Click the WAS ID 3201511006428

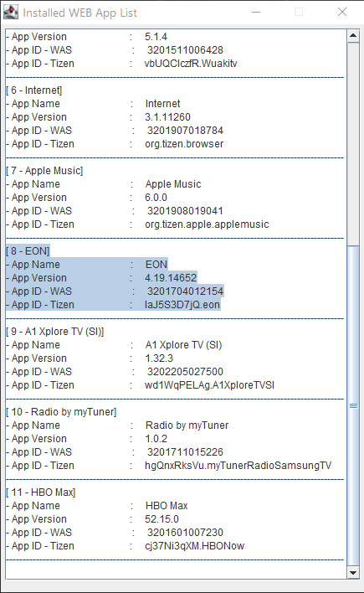[185, 50]
